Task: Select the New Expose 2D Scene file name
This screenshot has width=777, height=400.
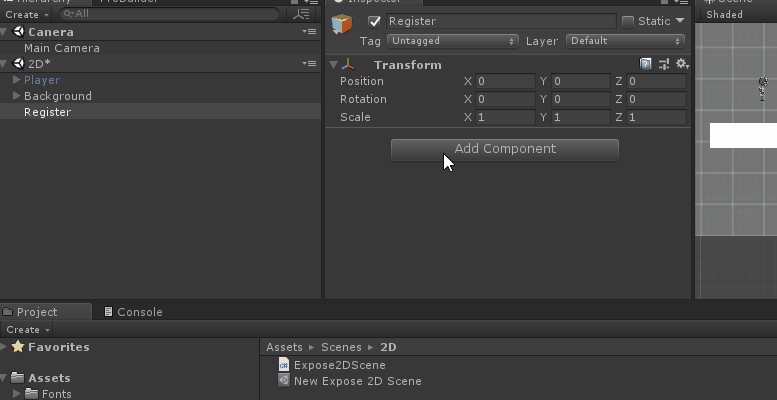Action: [357, 381]
